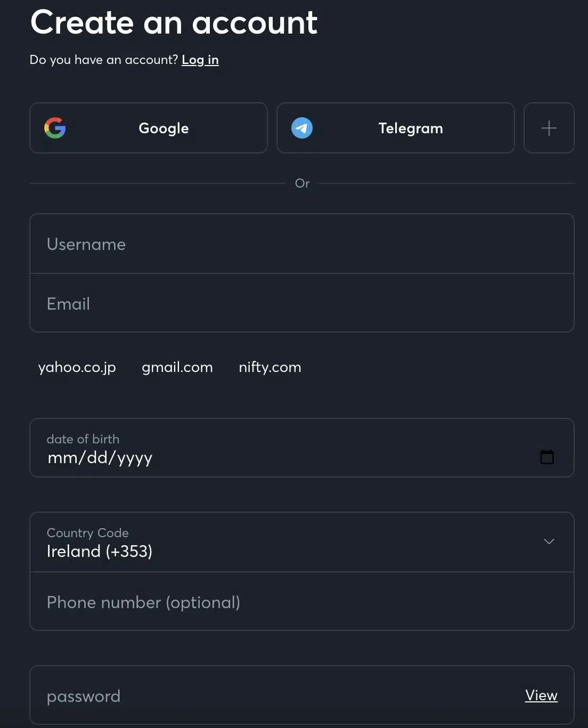Select the yahoo.co.jp email suggestion
The image size is (588, 728).
[x=77, y=367]
